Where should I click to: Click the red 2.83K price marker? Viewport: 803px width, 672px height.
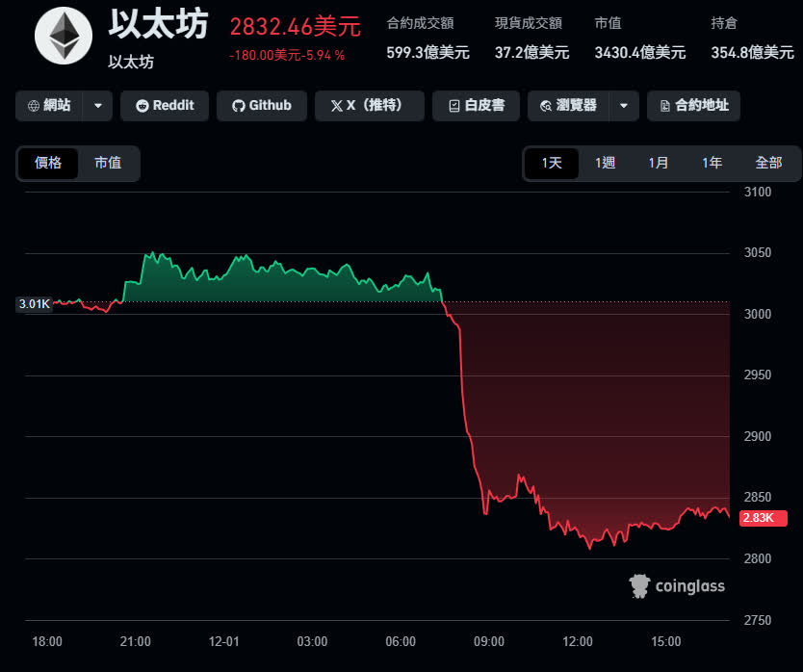763,519
